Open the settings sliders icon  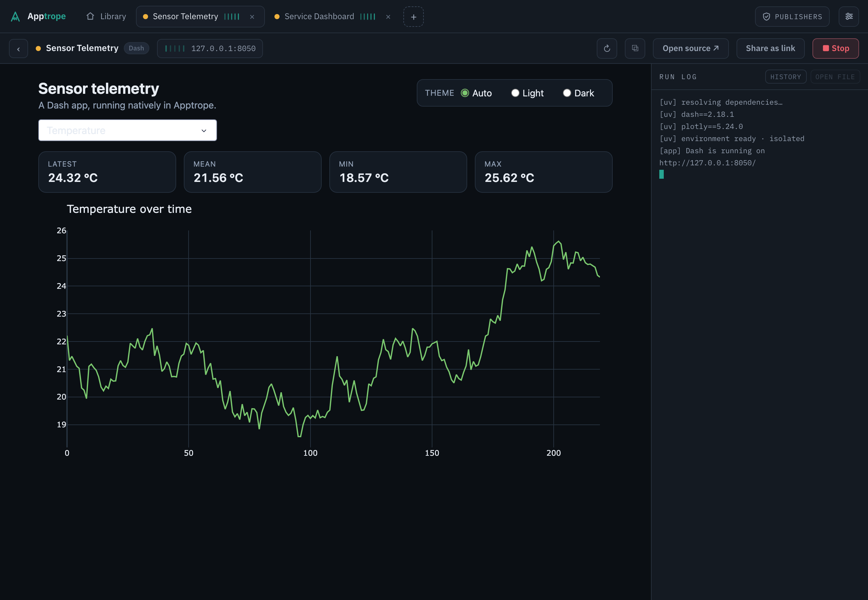(x=849, y=17)
